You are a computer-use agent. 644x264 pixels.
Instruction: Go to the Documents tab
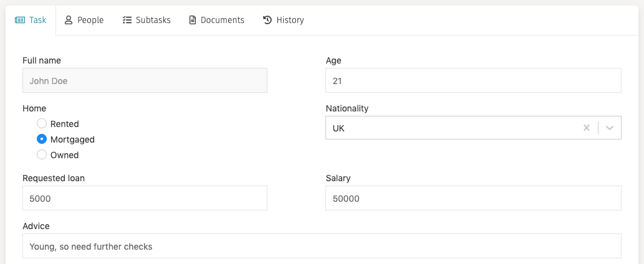click(x=216, y=20)
